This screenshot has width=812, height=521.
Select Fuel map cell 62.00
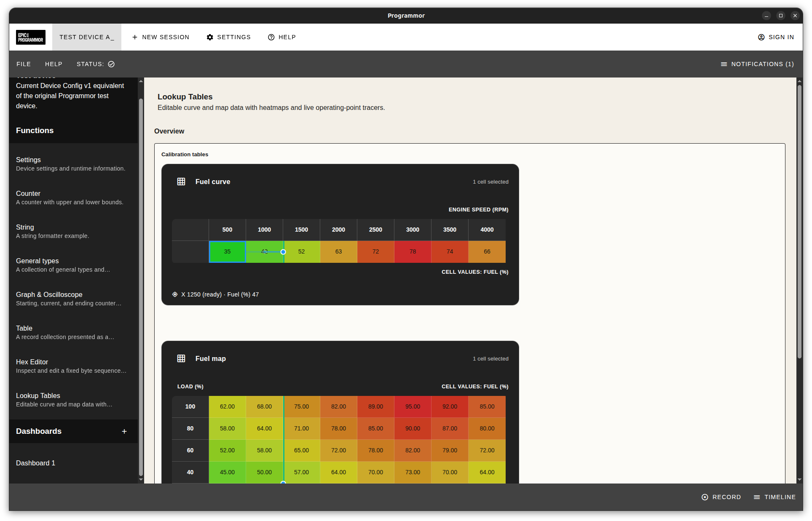click(227, 406)
